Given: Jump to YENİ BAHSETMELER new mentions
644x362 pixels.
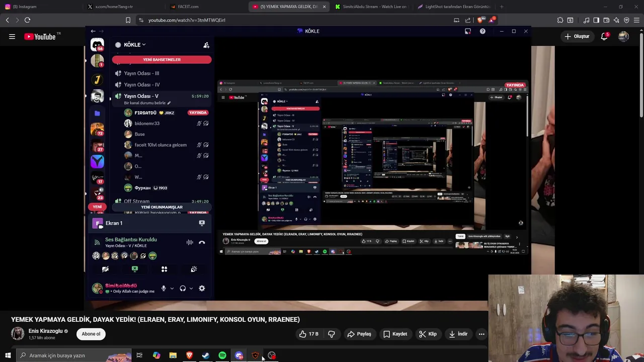Looking at the screenshot, I should click(x=162, y=59).
